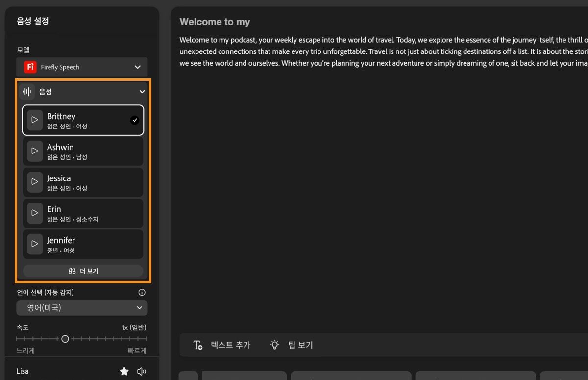Collapse the 음성 voice section
The height and width of the screenshot is (380, 588).
click(x=142, y=92)
